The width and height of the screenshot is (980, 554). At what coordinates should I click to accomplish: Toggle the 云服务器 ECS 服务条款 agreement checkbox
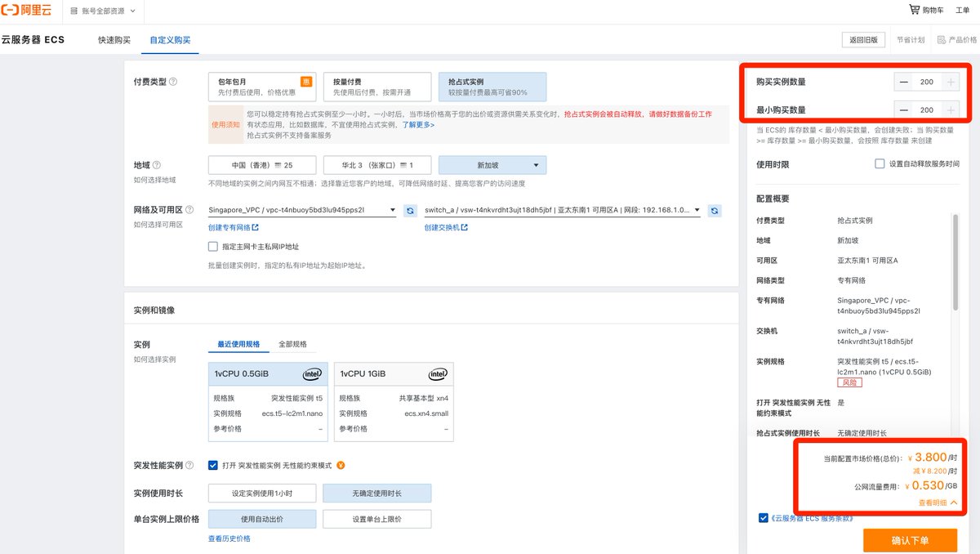coord(763,517)
